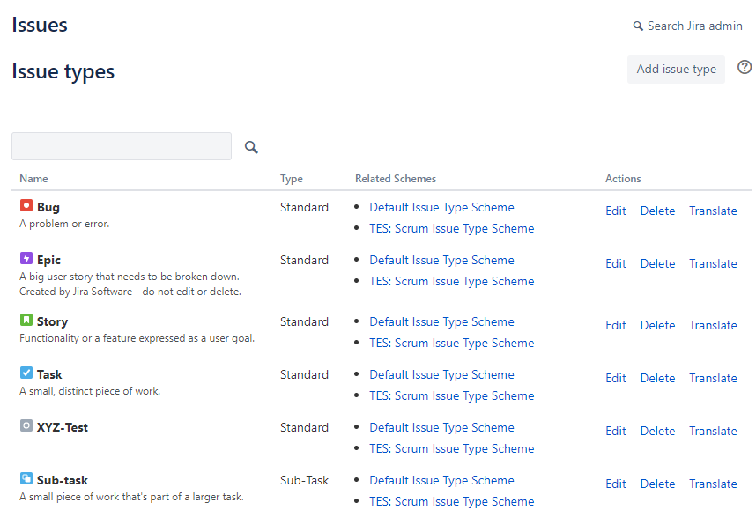Select the Task name text

click(x=49, y=375)
